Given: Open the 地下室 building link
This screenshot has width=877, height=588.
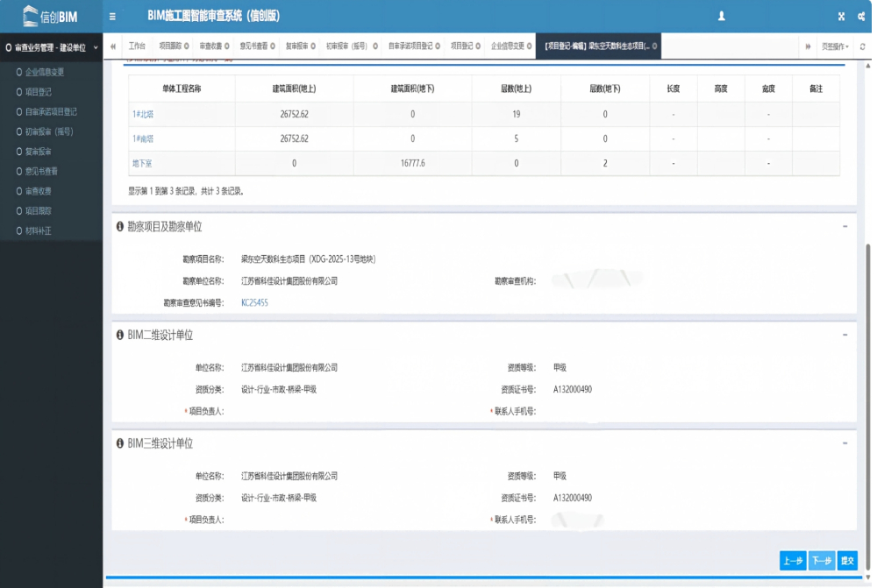Looking at the screenshot, I should click(142, 163).
